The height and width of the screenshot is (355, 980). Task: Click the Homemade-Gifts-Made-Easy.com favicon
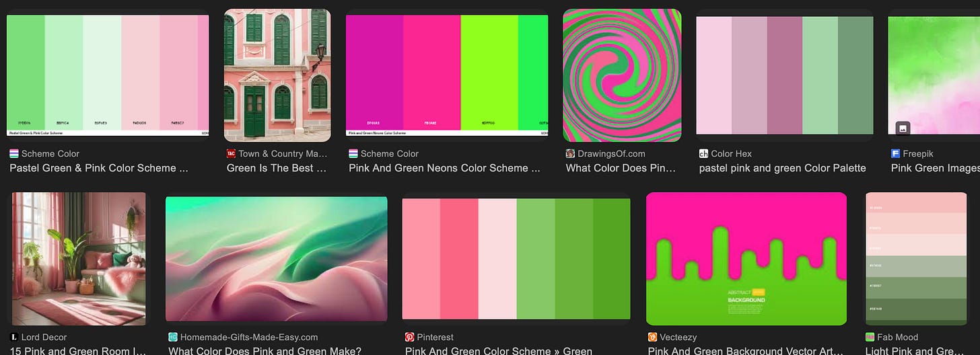click(173, 337)
